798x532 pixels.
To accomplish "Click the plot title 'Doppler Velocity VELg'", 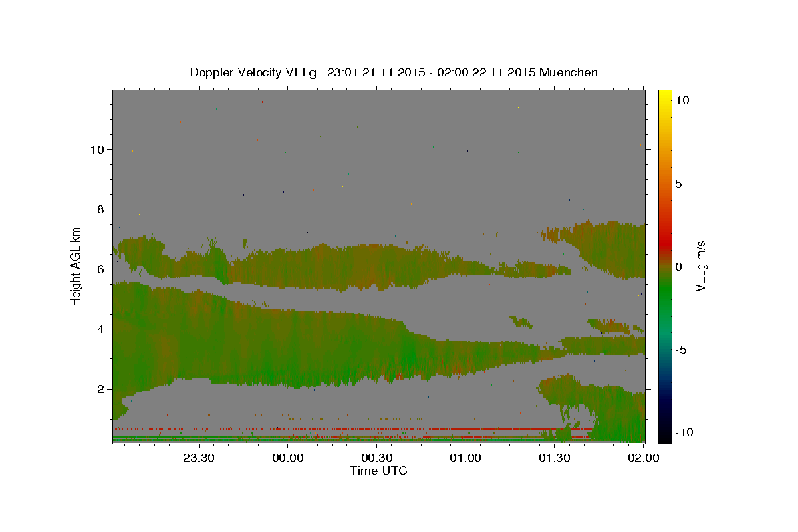I will pos(253,72).
